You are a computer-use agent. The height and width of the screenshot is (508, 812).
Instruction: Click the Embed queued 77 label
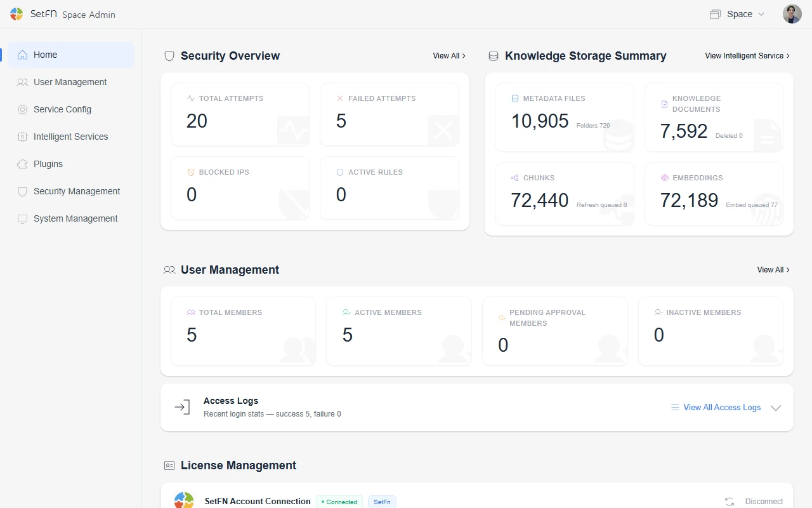coord(752,205)
